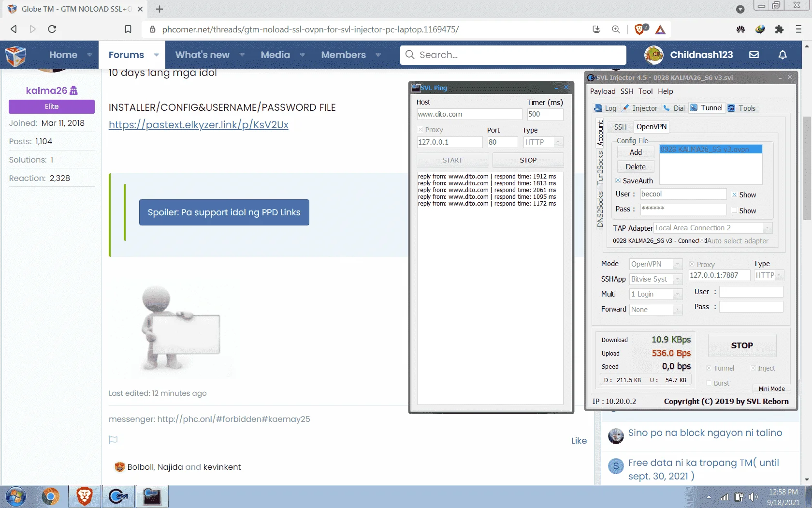Open the Tool menu in SVL Injector

coord(645,91)
